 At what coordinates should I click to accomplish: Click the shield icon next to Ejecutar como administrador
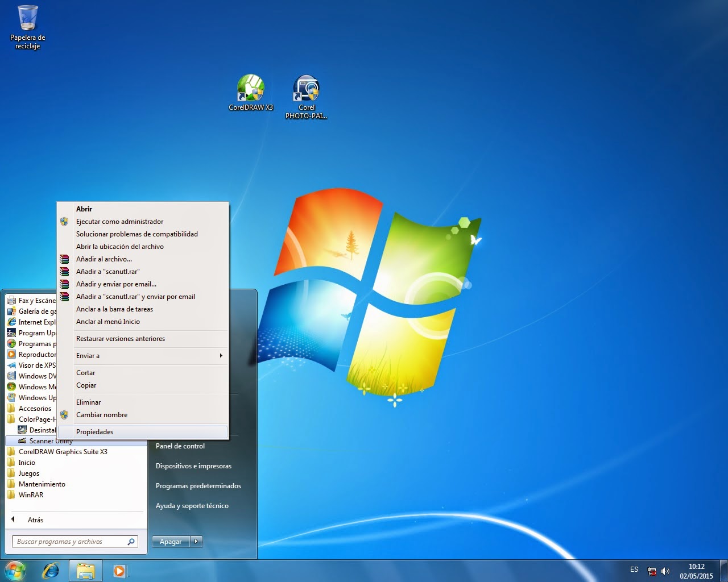[x=64, y=222]
